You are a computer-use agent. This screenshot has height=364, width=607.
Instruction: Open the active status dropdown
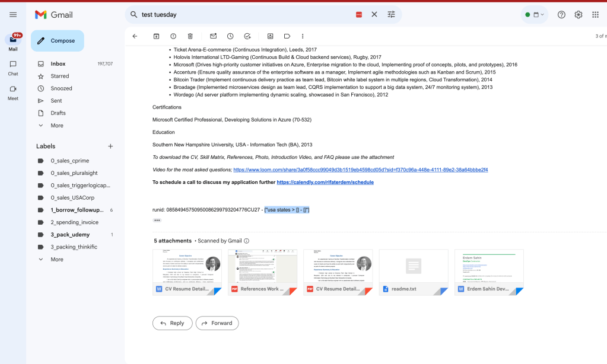coord(534,15)
